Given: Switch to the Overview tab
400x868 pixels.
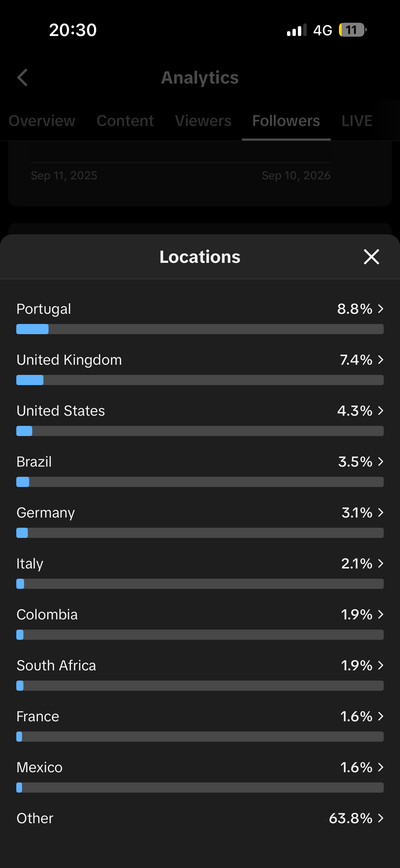Looking at the screenshot, I should click(x=42, y=121).
